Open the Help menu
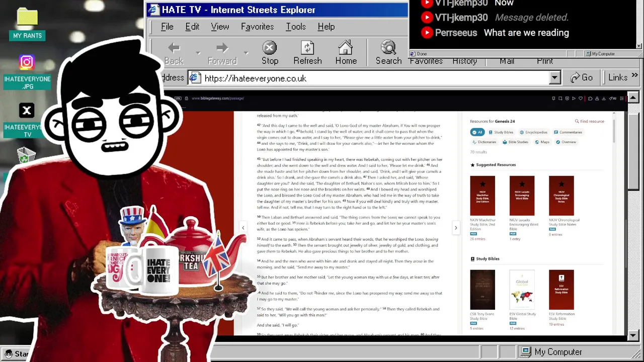The width and height of the screenshot is (644, 362). click(x=326, y=27)
